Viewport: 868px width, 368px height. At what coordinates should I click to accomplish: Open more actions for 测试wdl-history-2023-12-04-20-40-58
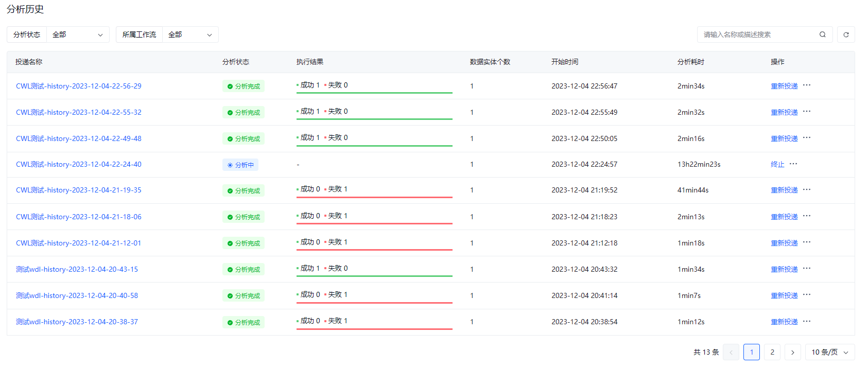point(807,295)
